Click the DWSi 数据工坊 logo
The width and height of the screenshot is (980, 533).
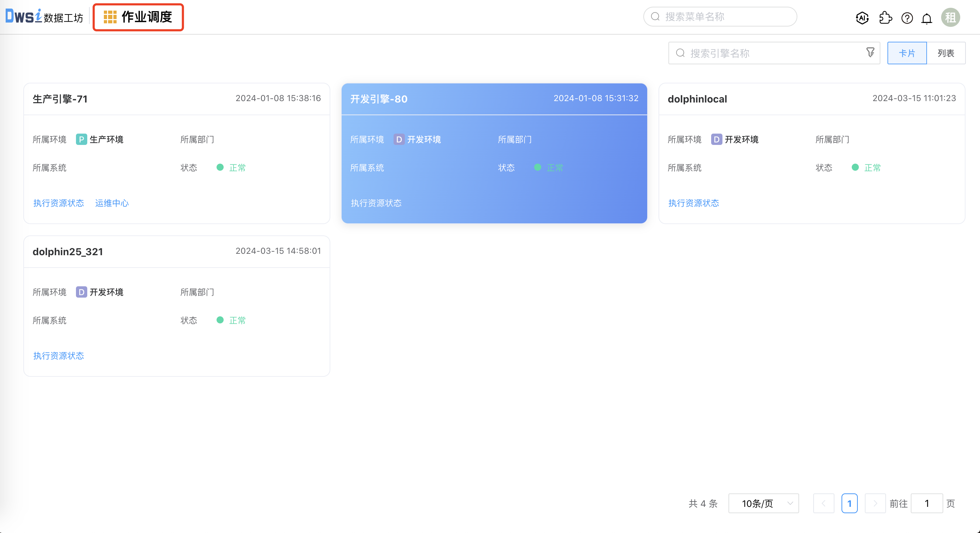click(44, 17)
